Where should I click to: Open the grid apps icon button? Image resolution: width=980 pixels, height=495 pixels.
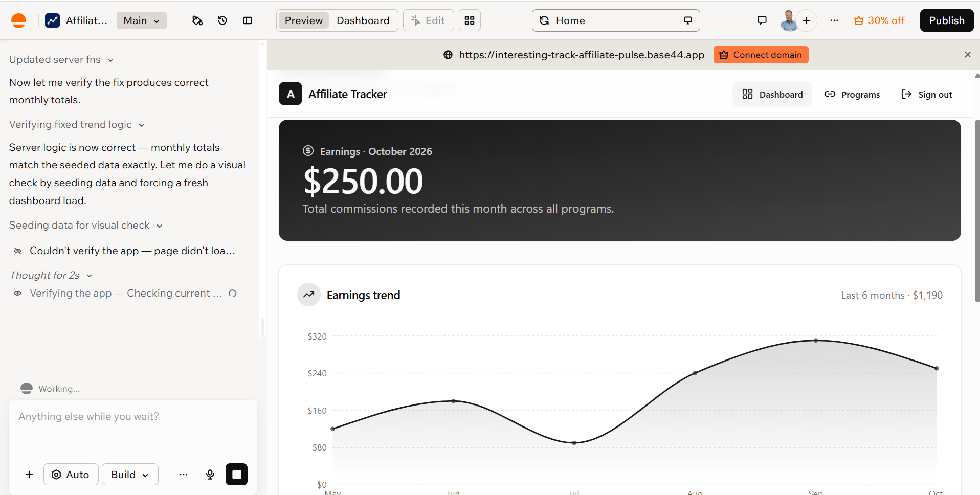pyautogui.click(x=470, y=20)
